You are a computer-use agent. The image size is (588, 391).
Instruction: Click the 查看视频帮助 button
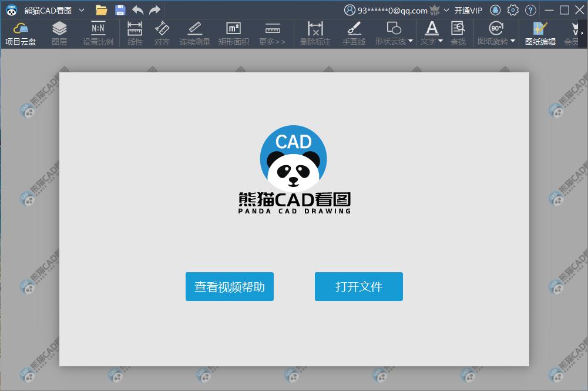pos(230,287)
